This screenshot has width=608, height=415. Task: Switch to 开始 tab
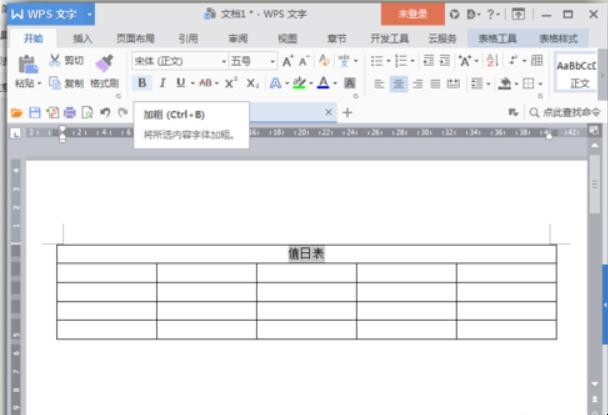[x=33, y=38]
